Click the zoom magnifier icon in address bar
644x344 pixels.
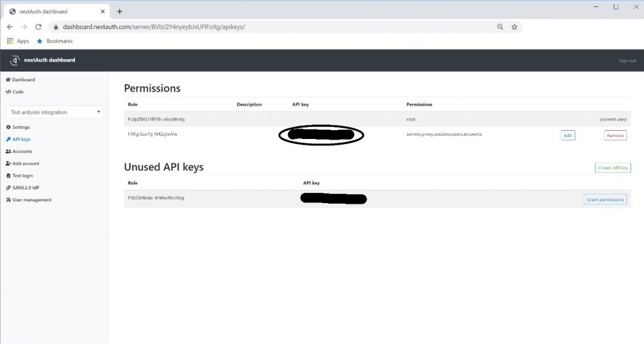coord(500,26)
